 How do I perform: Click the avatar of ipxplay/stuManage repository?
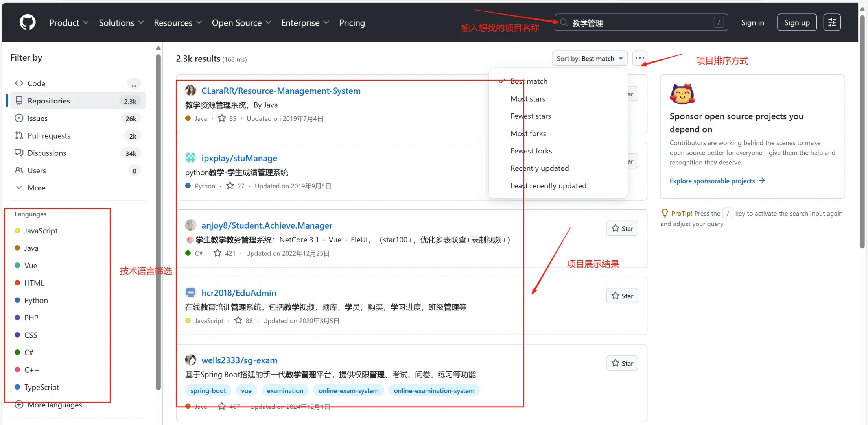coord(191,157)
